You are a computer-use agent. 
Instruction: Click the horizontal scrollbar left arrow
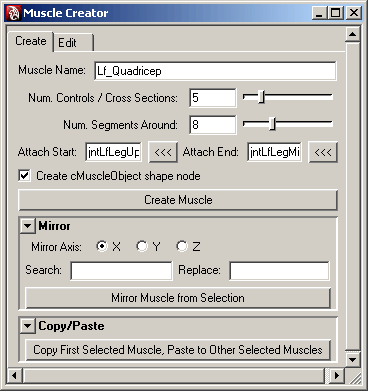[14, 375]
